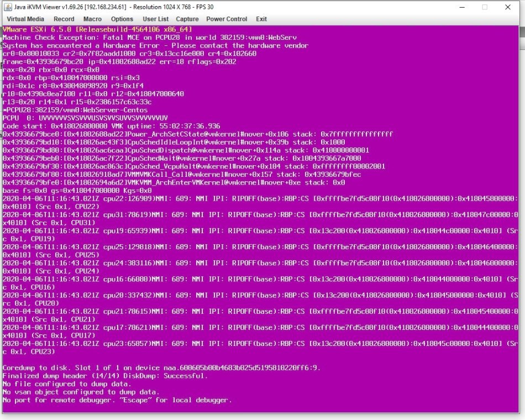Click the No file configured line

click(x=67, y=384)
